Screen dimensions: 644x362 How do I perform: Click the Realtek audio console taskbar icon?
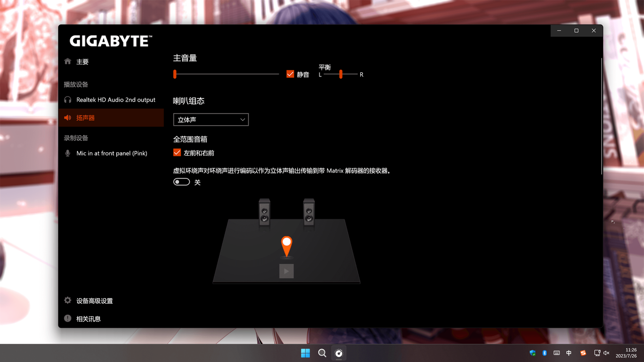[x=339, y=353]
